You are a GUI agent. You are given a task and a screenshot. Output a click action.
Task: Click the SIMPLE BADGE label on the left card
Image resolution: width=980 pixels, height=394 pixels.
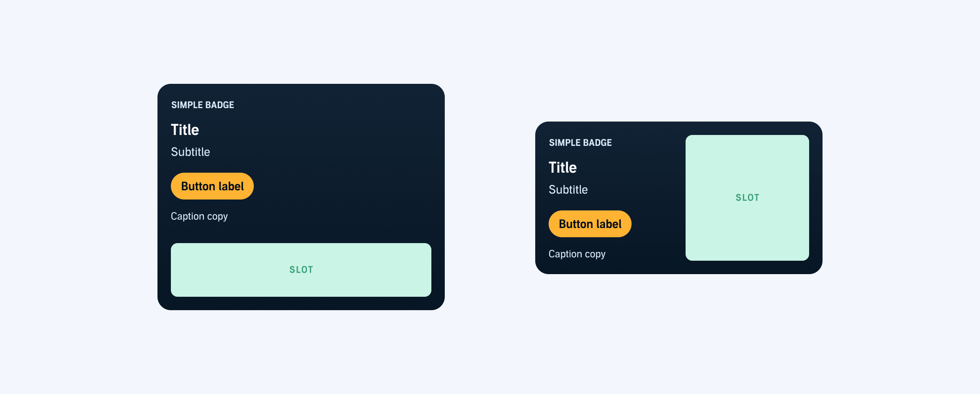pos(203,105)
